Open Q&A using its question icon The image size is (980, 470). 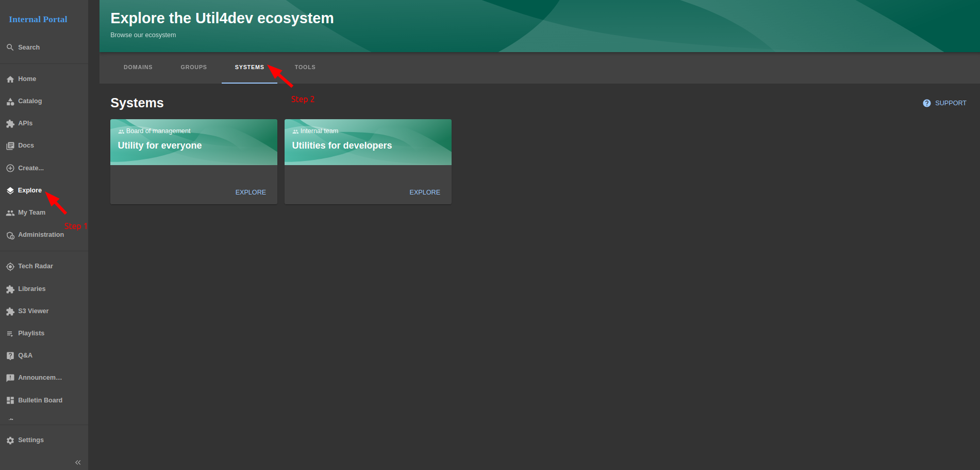tap(10, 356)
